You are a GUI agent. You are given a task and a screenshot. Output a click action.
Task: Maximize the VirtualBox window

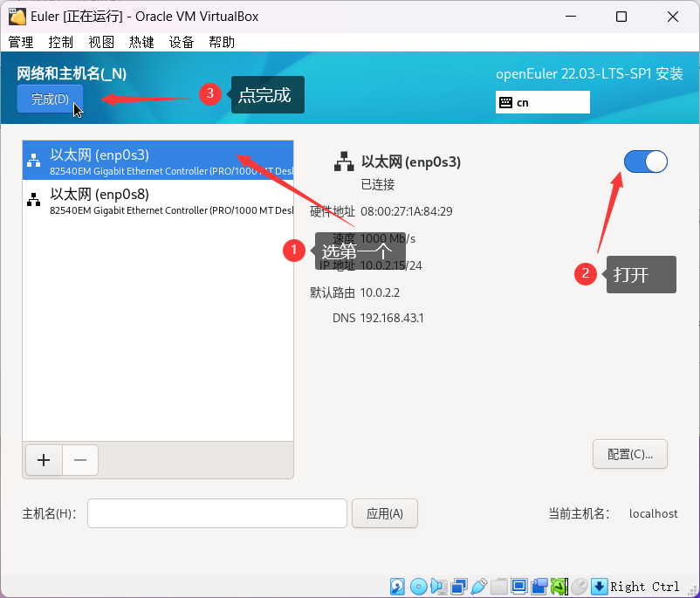pyautogui.click(x=621, y=17)
